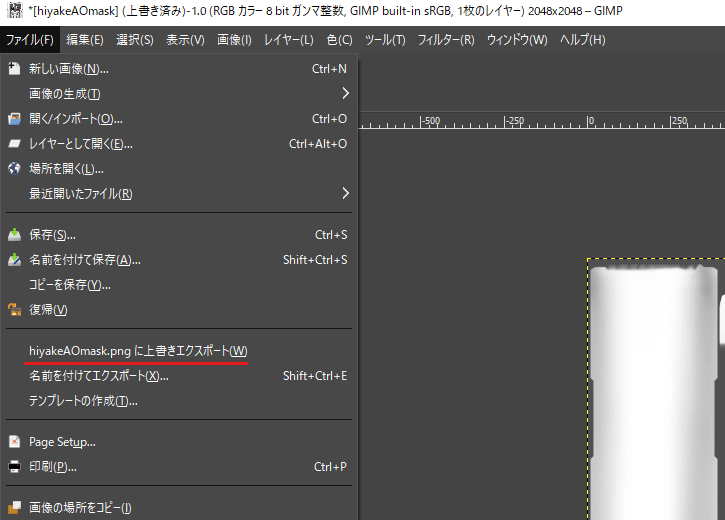Choose テンプレートの作成(T)... entry
This screenshot has width=725, height=520.
[179, 401]
